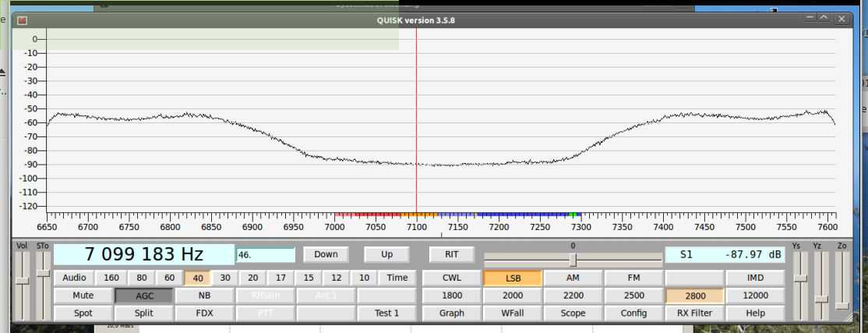Image resolution: width=868 pixels, height=333 pixels.
Task: Select AM mode
Action: [x=573, y=278]
